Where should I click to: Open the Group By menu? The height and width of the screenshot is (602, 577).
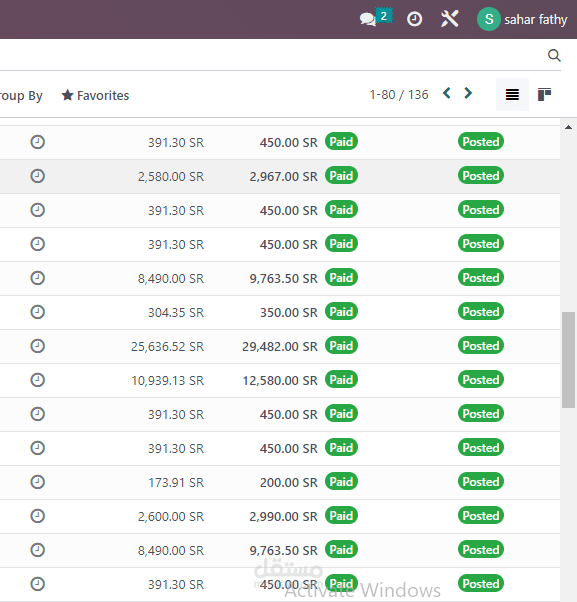(21, 96)
